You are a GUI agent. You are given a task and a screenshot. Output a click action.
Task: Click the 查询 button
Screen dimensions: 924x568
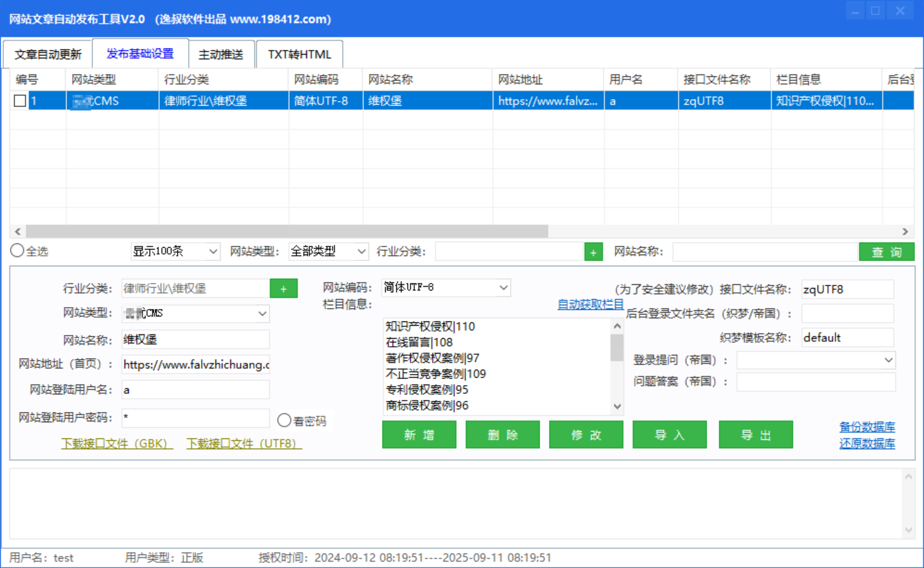click(x=887, y=252)
